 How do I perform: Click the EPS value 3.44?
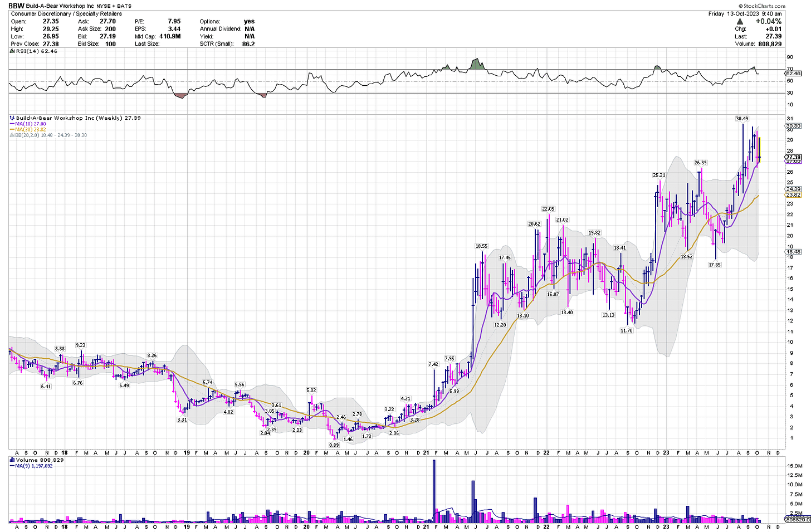point(174,29)
